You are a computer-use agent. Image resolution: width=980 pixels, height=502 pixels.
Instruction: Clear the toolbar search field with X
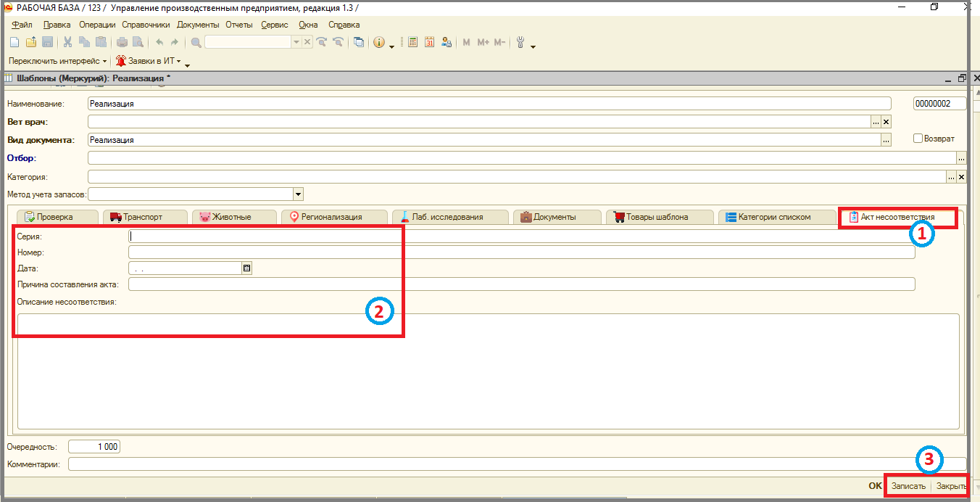[x=307, y=42]
